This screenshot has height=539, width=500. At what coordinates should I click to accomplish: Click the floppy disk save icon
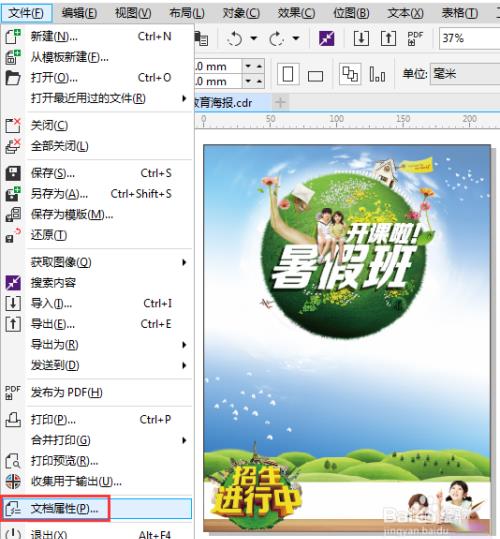[x=13, y=173]
